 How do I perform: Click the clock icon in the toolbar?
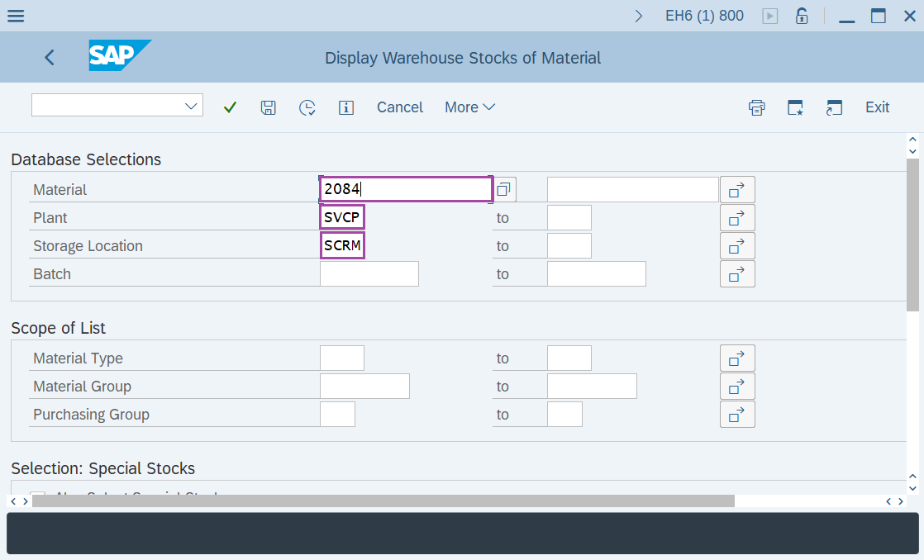tap(307, 107)
